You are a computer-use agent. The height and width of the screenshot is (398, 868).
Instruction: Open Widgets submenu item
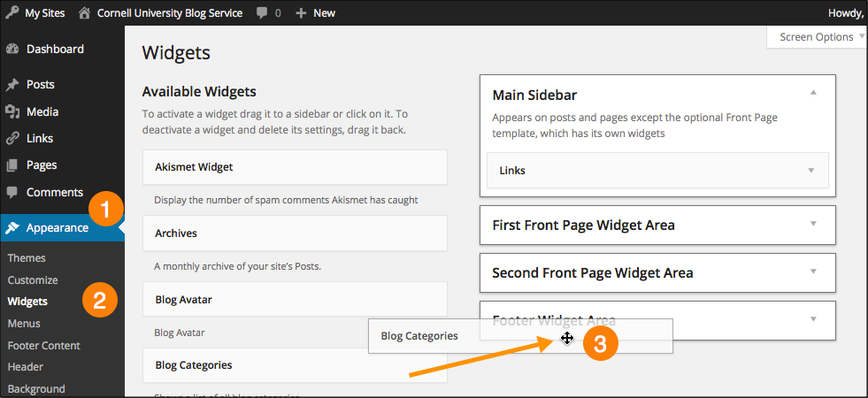click(x=27, y=302)
